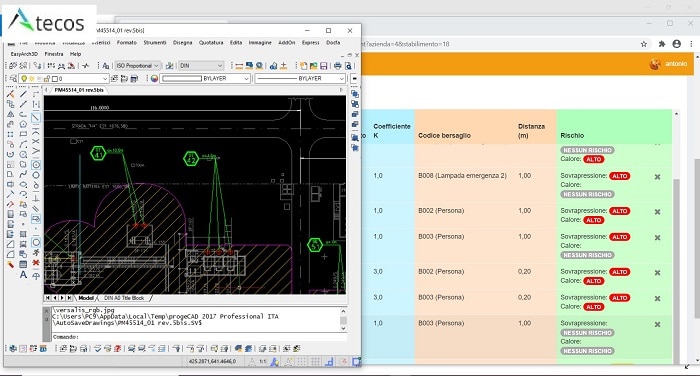This screenshot has height=376, width=700.
Task: Select the hatch table icon above Text tool
Action: point(23,264)
